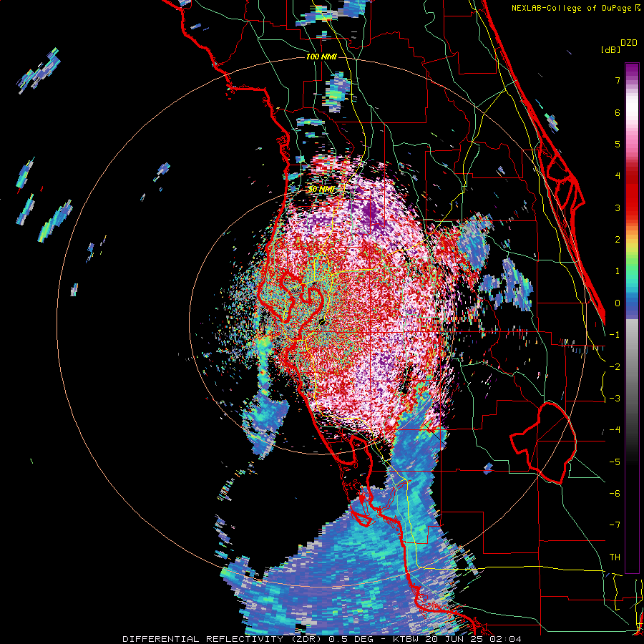
Task: Click the TH threshold label on the scale
Action: (x=615, y=557)
